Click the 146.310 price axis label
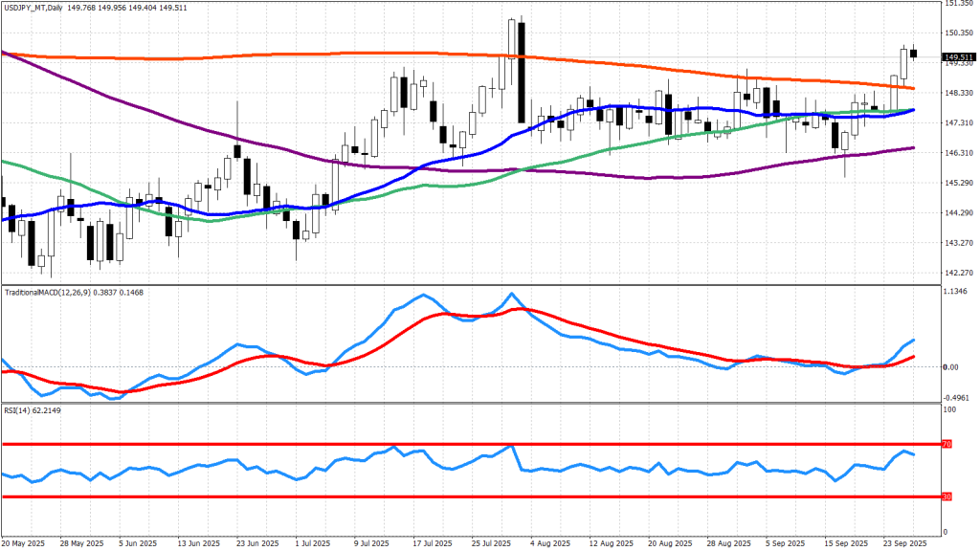Screen dimensions: 980x551 pos(958,153)
